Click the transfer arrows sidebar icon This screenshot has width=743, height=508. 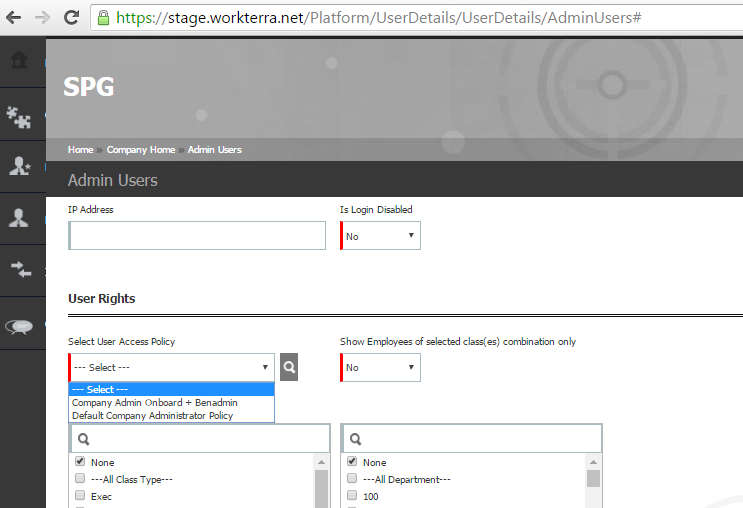19,270
